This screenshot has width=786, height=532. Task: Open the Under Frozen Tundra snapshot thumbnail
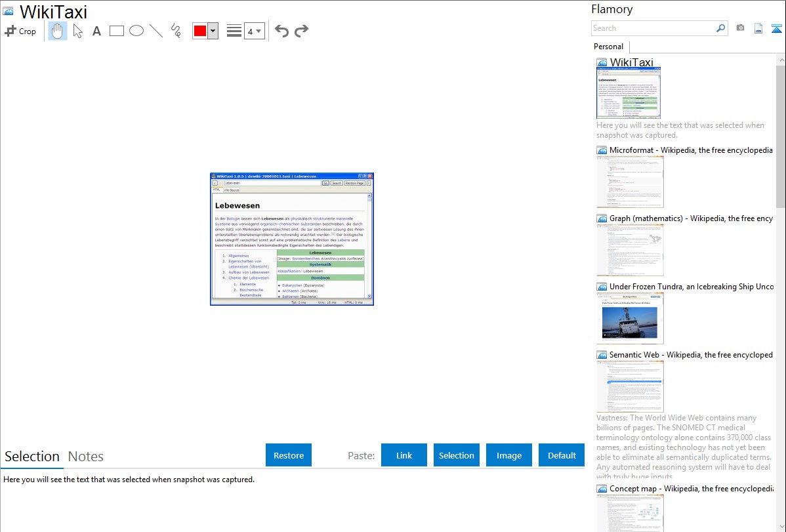click(630, 318)
